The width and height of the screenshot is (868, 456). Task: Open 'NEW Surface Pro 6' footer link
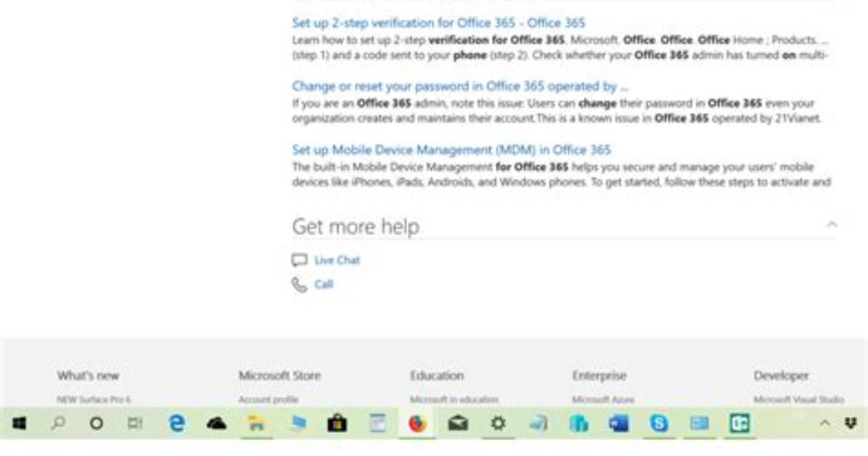click(x=94, y=399)
